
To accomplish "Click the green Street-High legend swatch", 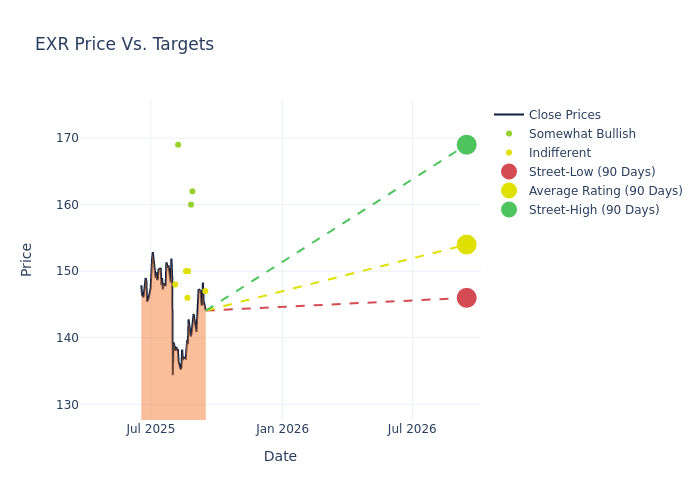I will click(x=509, y=210).
